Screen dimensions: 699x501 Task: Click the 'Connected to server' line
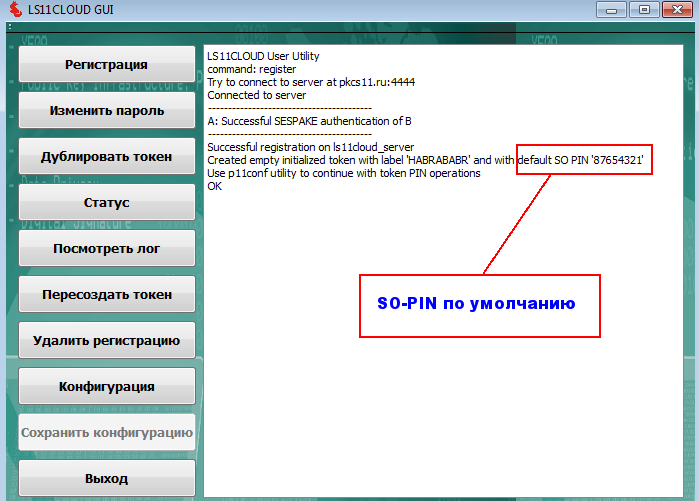(256, 95)
